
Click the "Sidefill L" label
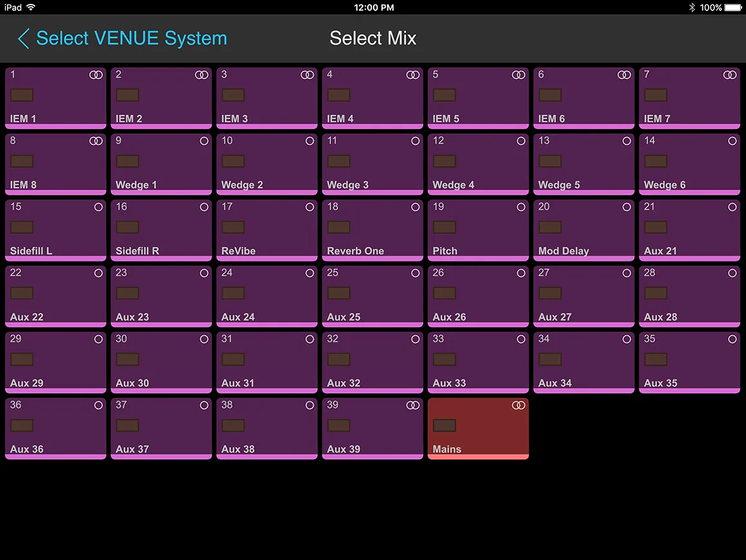click(31, 251)
